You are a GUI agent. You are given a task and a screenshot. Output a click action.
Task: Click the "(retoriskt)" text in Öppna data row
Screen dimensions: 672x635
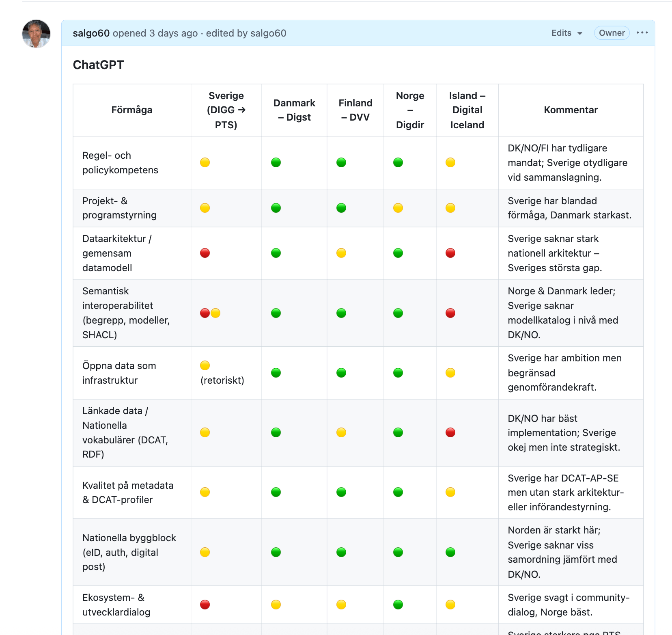(x=222, y=380)
